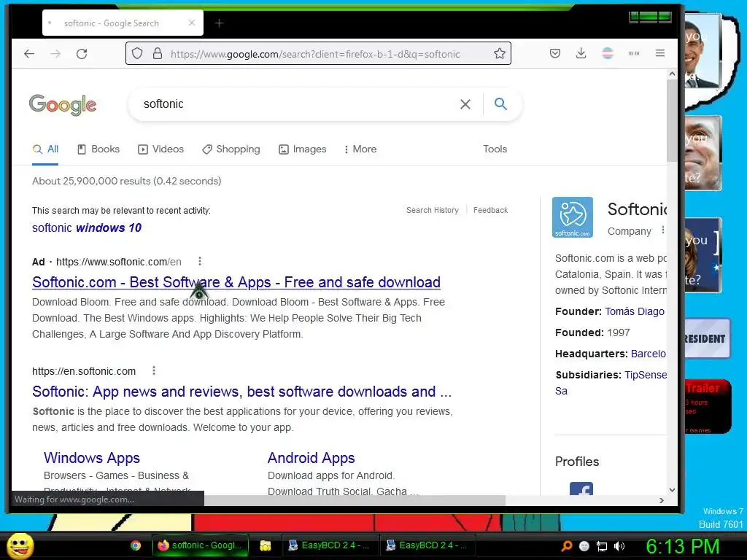This screenshot has height=560, width=747.
Task: Open the tracking protection shield icon
Action: (x=137, y=53)
